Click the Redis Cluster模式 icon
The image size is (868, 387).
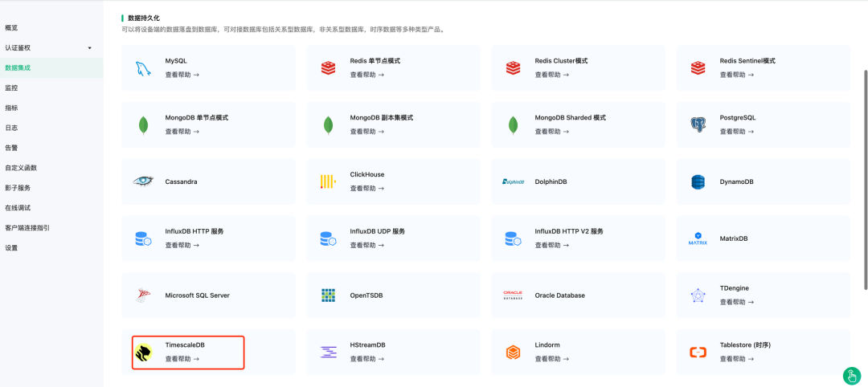point(513,68)
